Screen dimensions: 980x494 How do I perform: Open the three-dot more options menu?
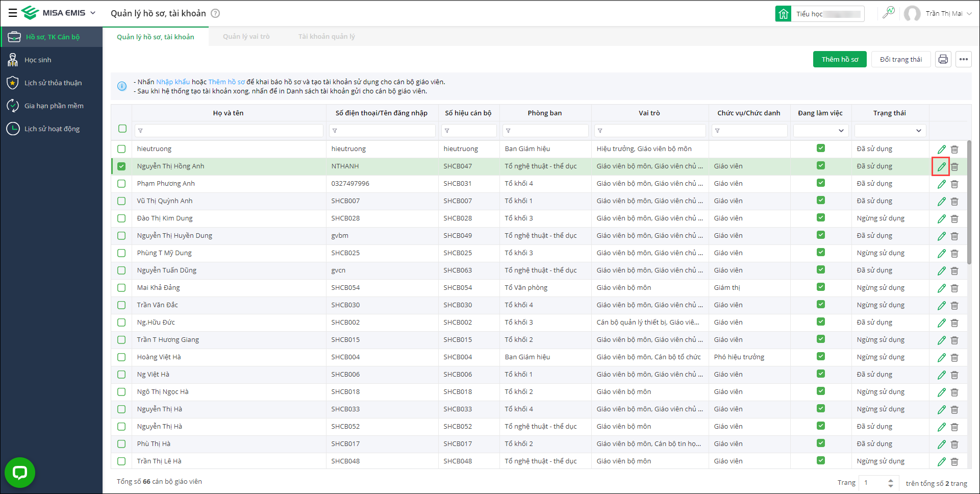[x=963, y=59]
